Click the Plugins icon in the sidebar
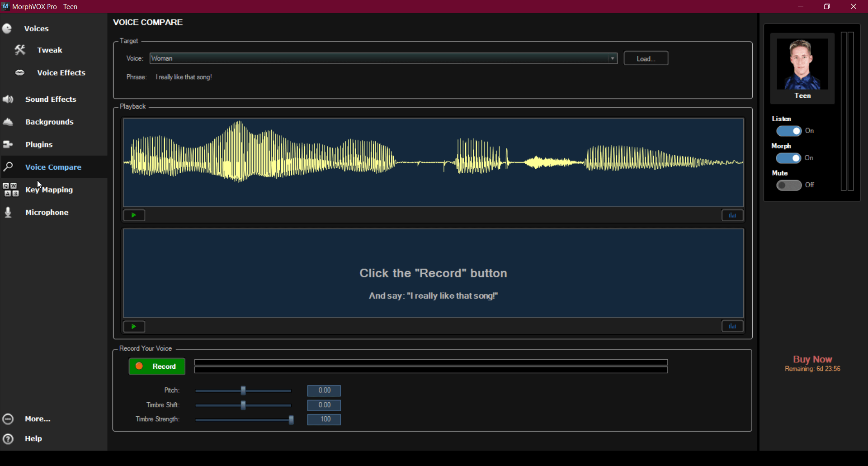Screen dimensions: 868x466 click(8, 144)
